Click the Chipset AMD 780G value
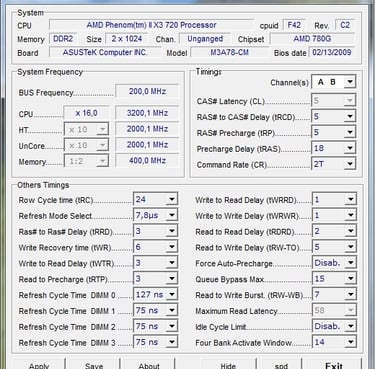375x369 pixels. click(x=312, y=39)
